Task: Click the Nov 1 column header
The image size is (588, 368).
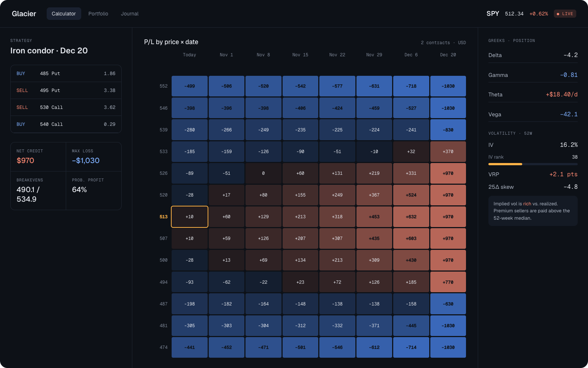Action: pos(226,55)
